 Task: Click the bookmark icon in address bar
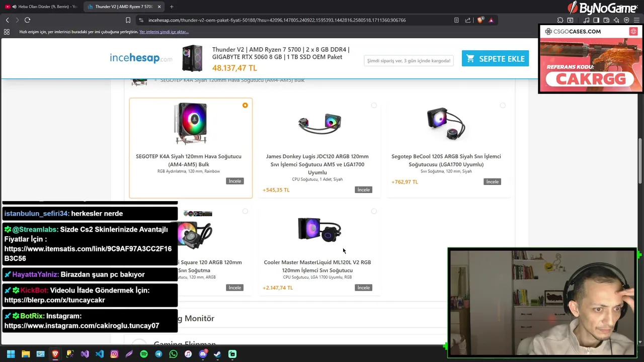[x=128, y=20]
